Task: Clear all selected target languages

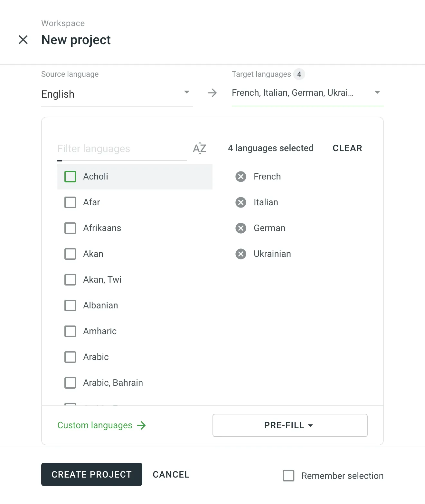Action: click(347, 148)
